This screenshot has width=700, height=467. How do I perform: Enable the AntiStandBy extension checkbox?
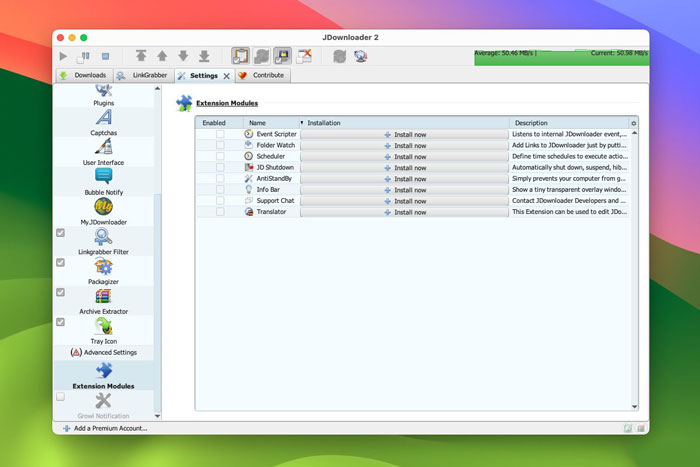point(220,179)
